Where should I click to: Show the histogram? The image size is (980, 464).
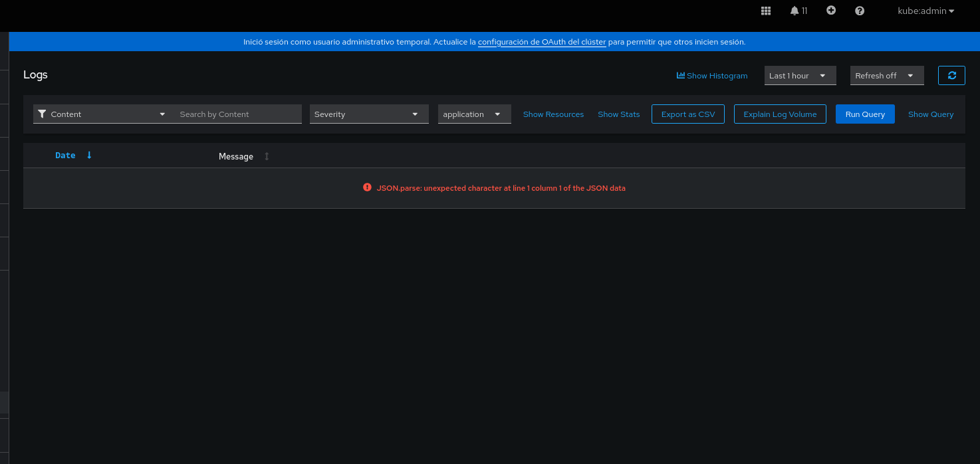pos(712,76)
